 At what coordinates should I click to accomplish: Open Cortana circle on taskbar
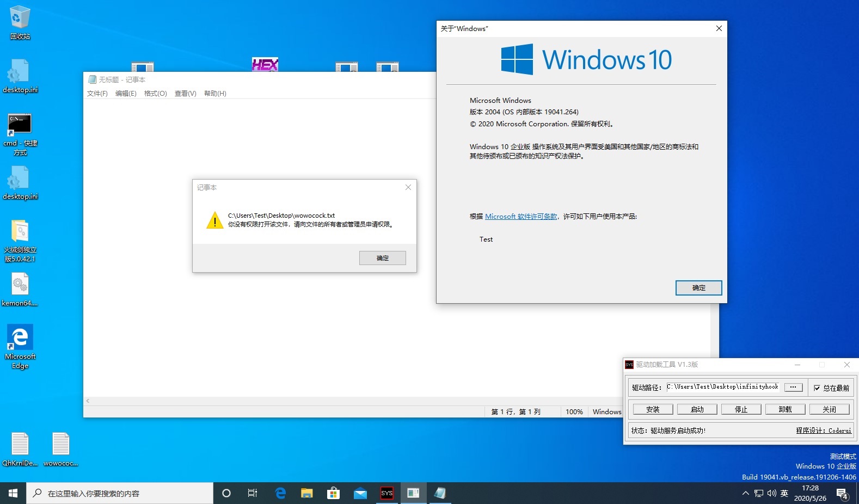(x=226, y=493)
